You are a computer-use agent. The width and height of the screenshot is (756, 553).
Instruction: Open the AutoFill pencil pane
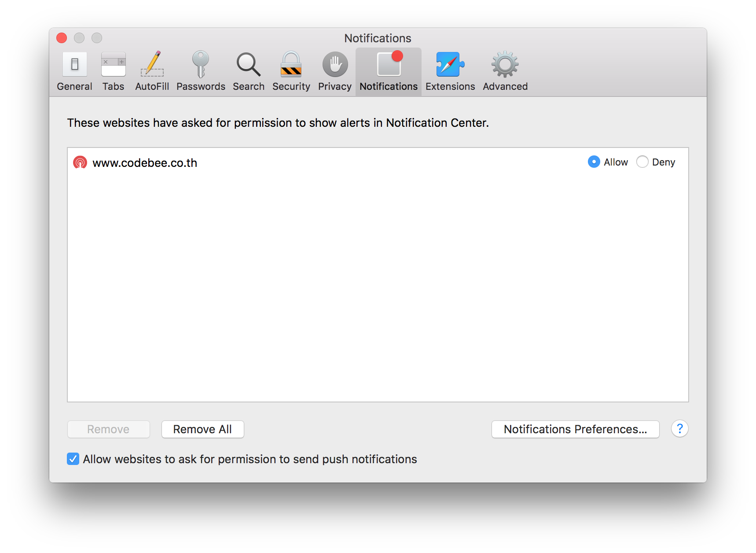point(152,71)
